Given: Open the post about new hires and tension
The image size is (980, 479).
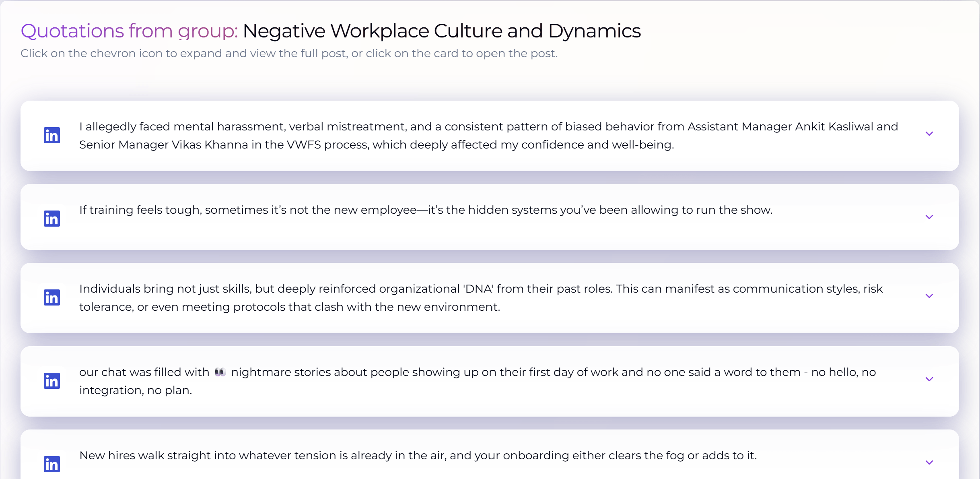Looking at the screenshot, I should click(x=418, y=456).
